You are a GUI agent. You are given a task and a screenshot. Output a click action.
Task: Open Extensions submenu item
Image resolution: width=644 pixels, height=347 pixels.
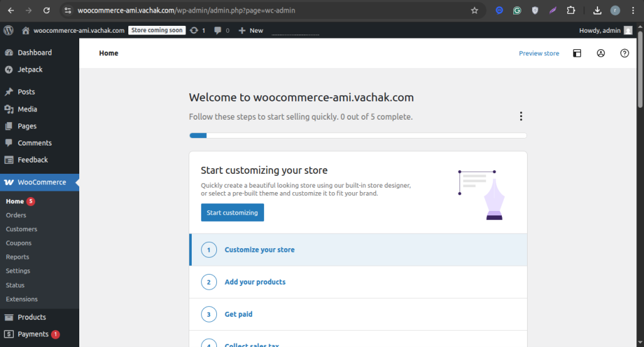[x=22, y=299]
